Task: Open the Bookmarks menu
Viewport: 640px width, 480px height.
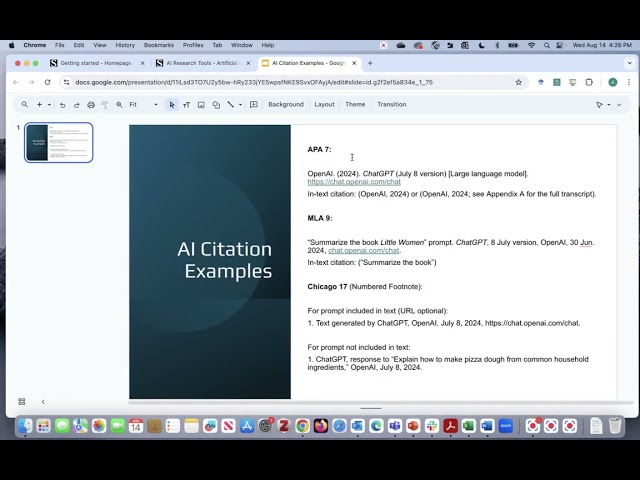Action: 159,45
